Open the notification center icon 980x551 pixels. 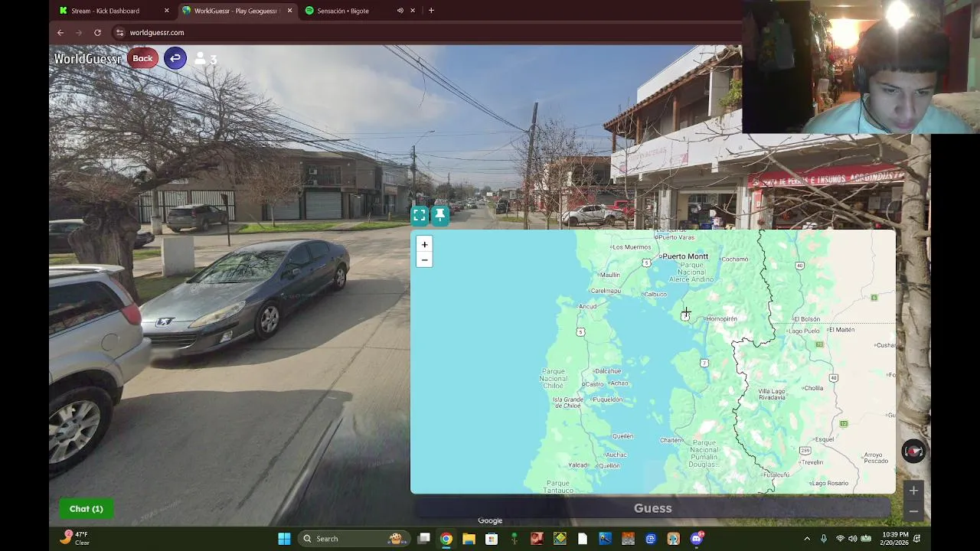[x=917, y=539]
